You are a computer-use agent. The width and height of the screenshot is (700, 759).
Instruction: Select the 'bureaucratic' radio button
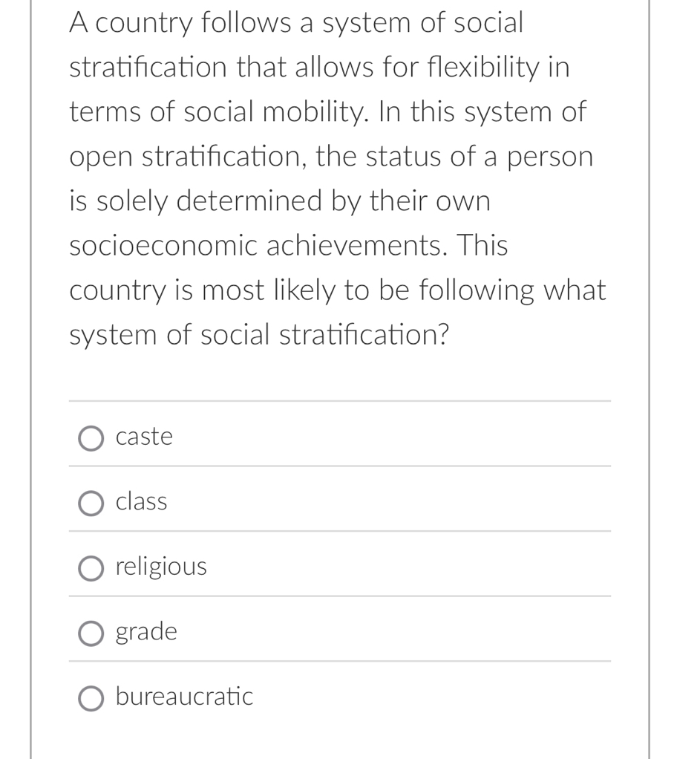pos(91,699)
